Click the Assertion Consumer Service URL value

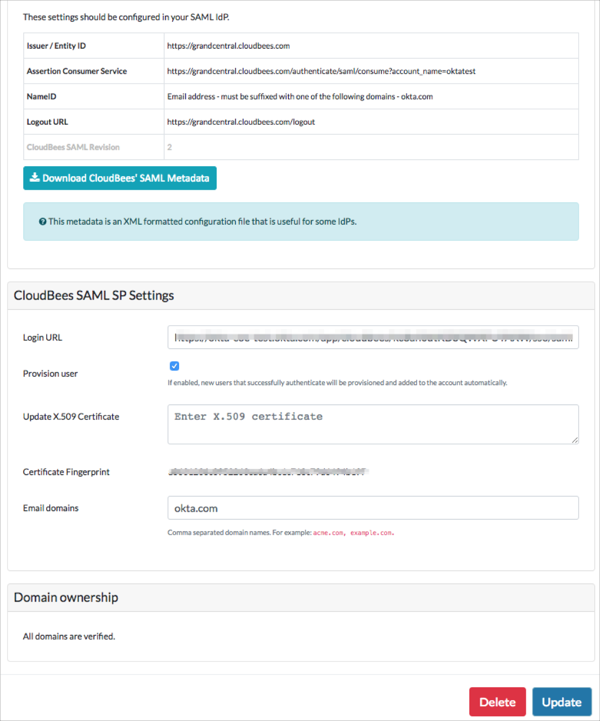pos(329,72)
